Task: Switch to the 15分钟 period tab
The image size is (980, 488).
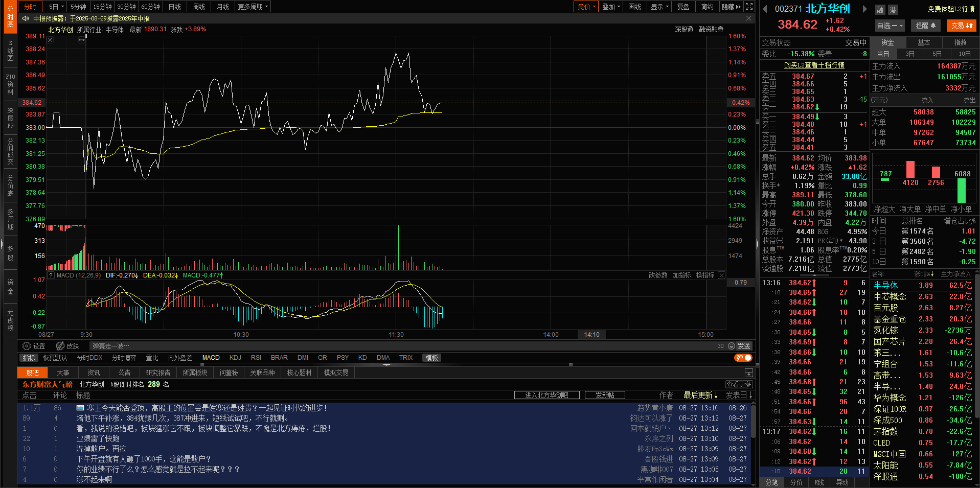Action: [x=102, y=7]
